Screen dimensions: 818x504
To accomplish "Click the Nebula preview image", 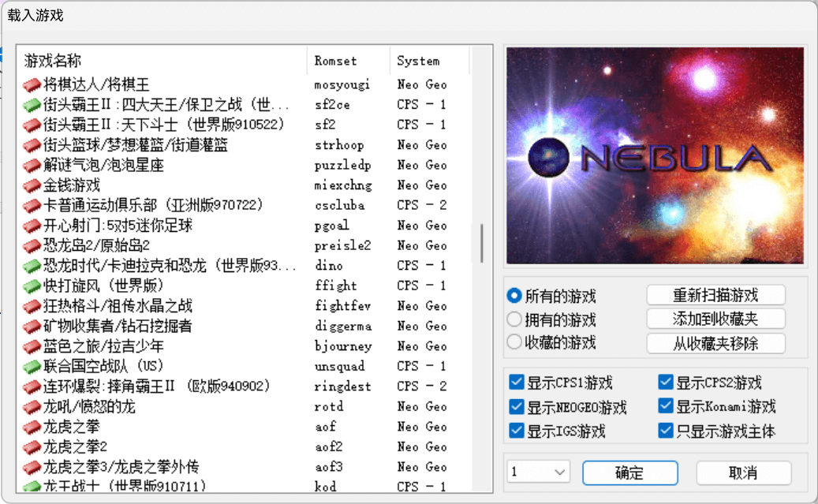I will click(655, 155).
